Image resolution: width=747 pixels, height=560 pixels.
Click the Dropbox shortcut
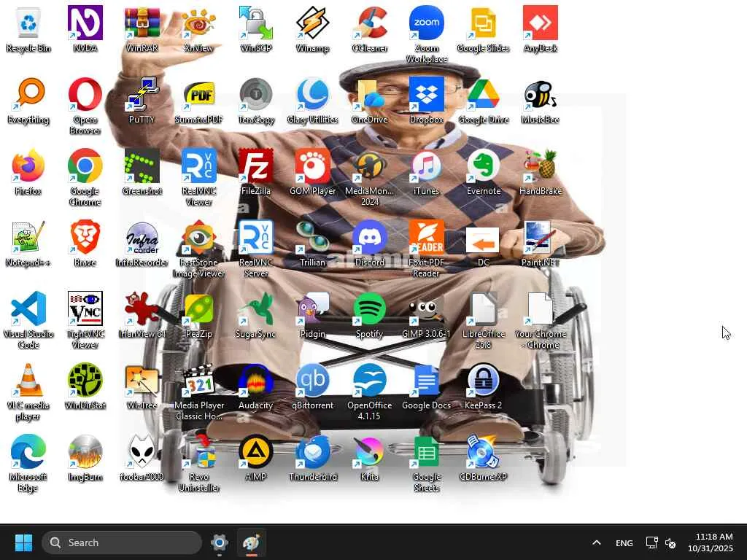pyautogui.click(x=426, y=101)
